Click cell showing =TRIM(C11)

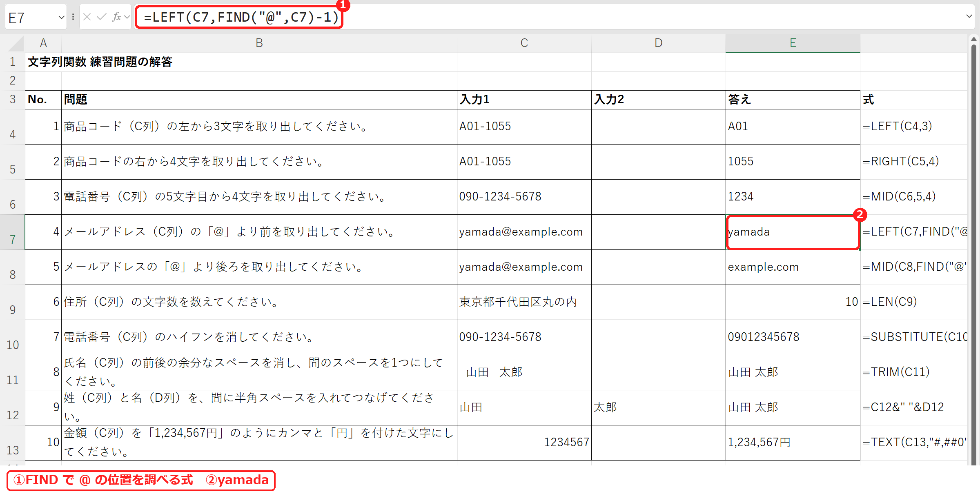pos(914,372)
